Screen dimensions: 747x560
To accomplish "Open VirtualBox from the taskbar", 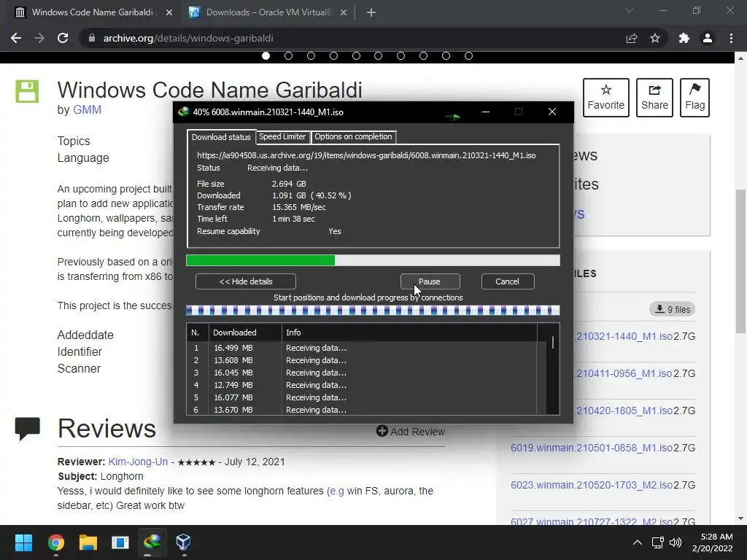I will (x=183, y=542).
